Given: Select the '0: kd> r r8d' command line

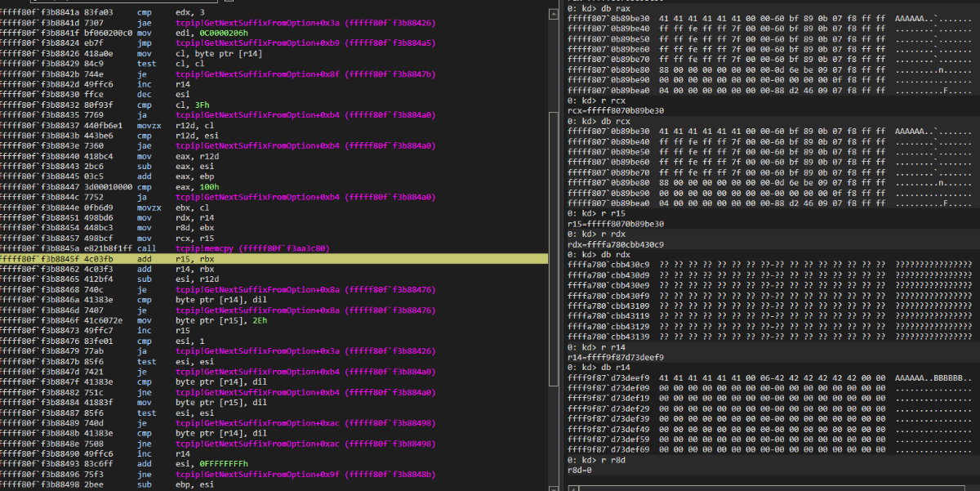Looking at the screenshot, I should (x=595, y=460).
